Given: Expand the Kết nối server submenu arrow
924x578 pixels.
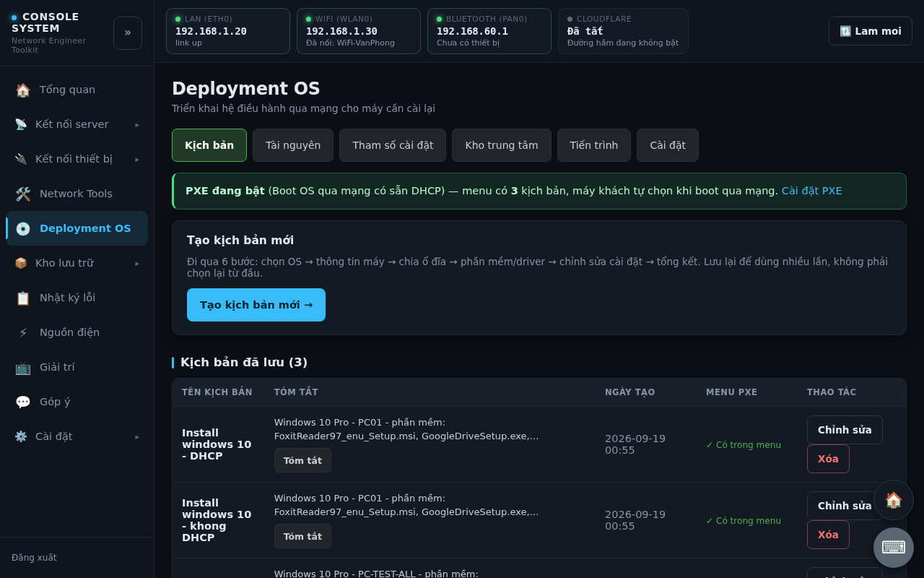Looking at the screenshot, I should [137, 124].
